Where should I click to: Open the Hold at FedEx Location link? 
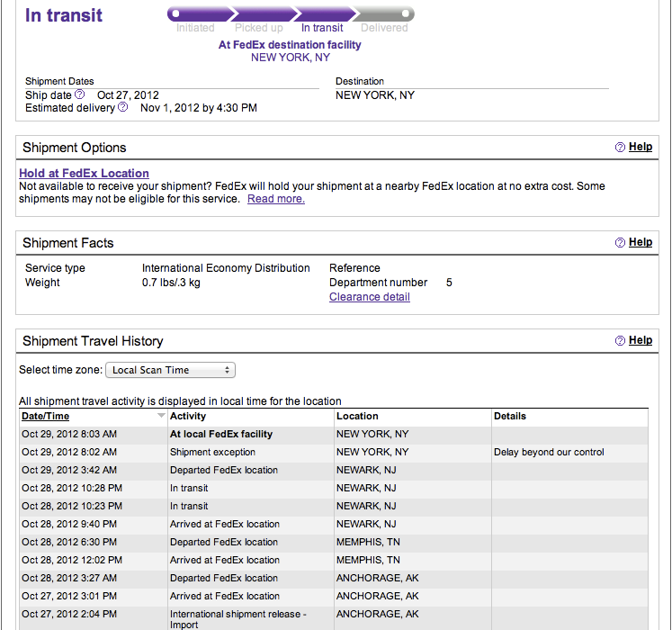tap(84, 174)
